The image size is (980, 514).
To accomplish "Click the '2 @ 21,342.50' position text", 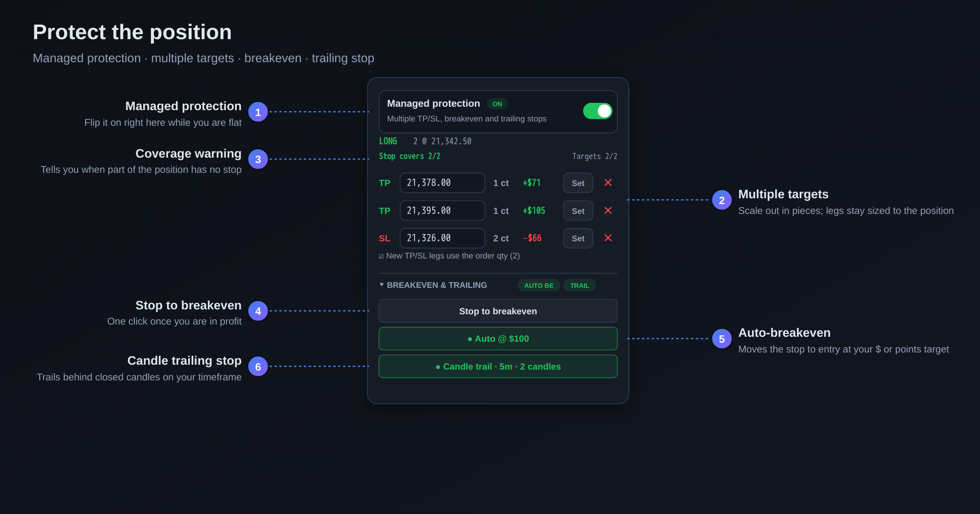I will pyautogui.click(x=442, y=141).
